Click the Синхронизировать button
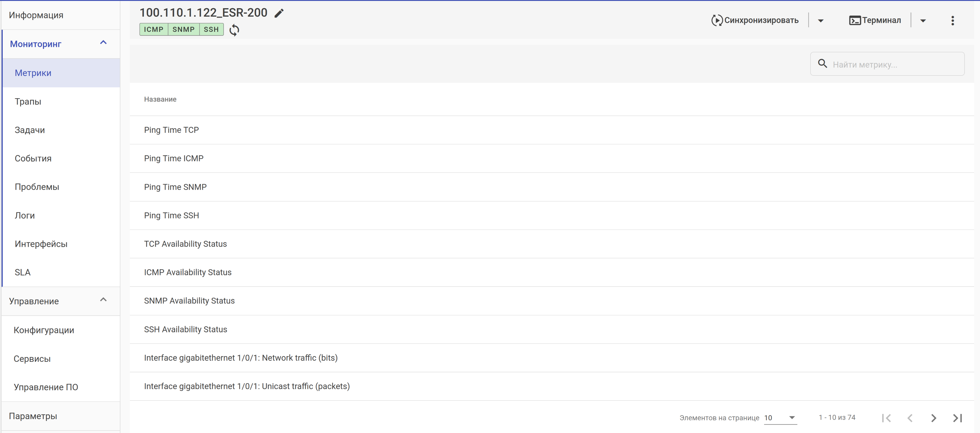980x433 pixels. 755,21
